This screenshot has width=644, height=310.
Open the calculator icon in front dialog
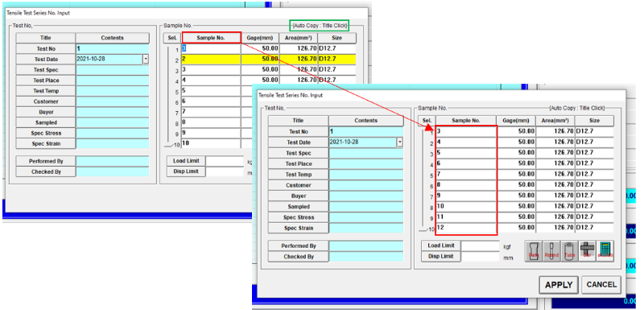pos(605,251)
